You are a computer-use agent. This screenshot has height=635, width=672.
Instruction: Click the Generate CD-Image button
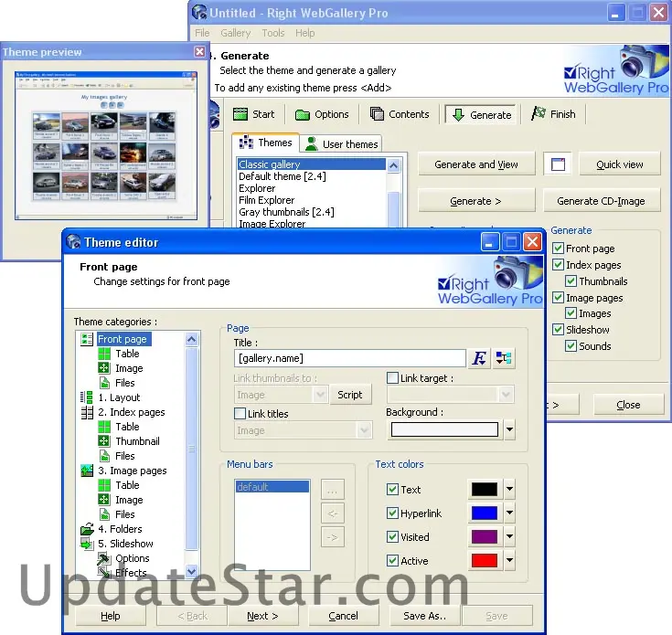point(601,201)
